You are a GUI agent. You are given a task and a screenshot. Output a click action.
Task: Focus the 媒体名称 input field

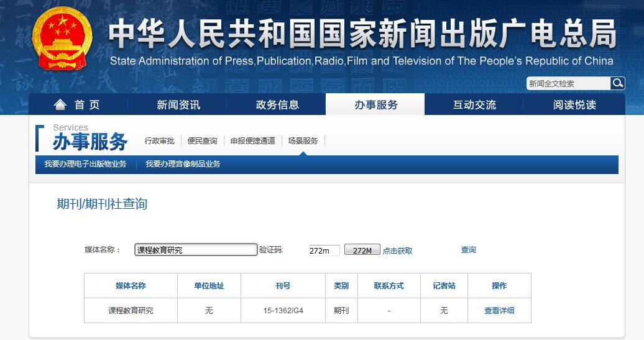click(196, 250)
